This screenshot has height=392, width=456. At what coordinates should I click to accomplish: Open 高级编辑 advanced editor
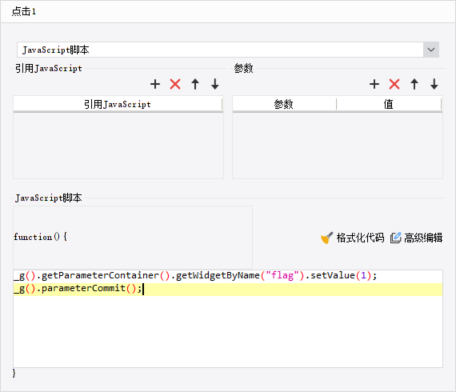pyautogui.click(x=416, y=238)
